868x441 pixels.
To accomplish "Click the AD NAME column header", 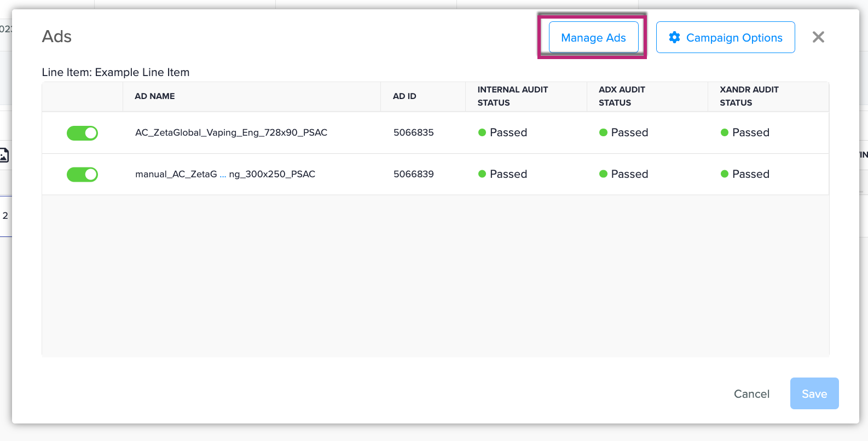I will [155, 96].
